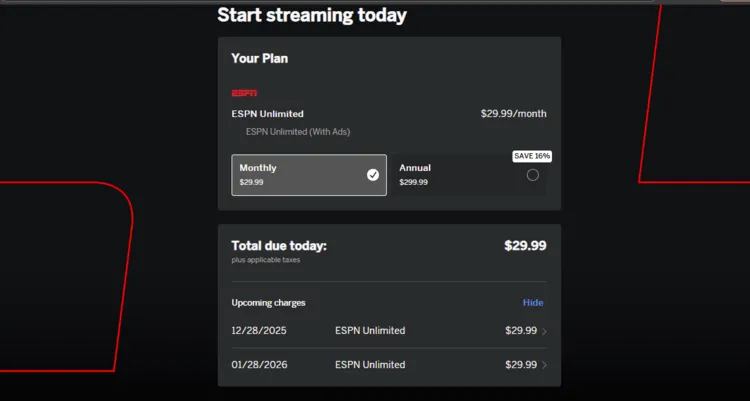This screenshot has height=401, width=750.
Task: Click the red ESPN logo
Action: click(244, 93)
